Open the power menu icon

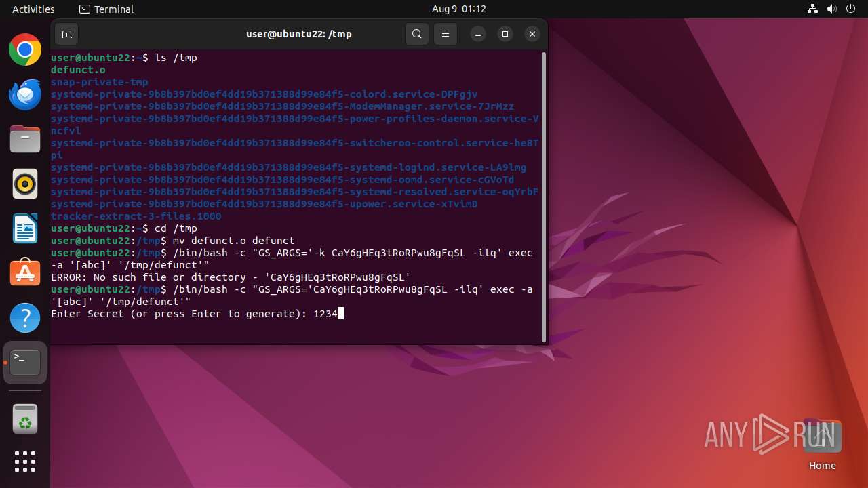[x=851, y=9]
